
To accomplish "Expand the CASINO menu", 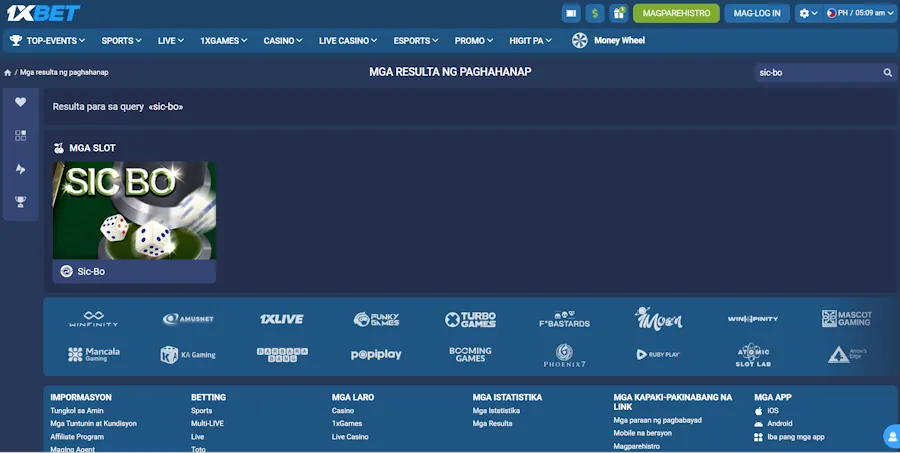I will (282, 41).
